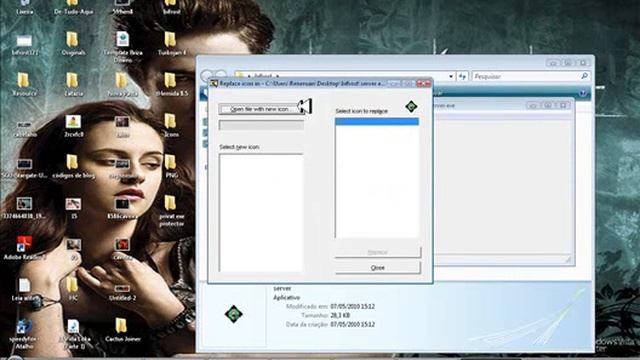Screen dimensions: 640x360
Task: Click the Close button in Replace icon dialog
Action: pyautogui.click(x=378, y=267)
